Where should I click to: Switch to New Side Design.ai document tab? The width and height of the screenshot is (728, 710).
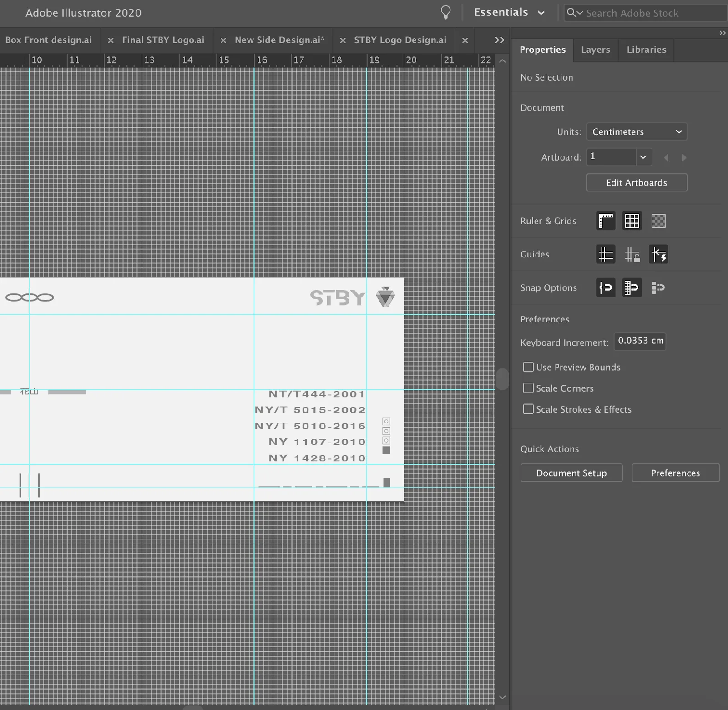[279, 40]
